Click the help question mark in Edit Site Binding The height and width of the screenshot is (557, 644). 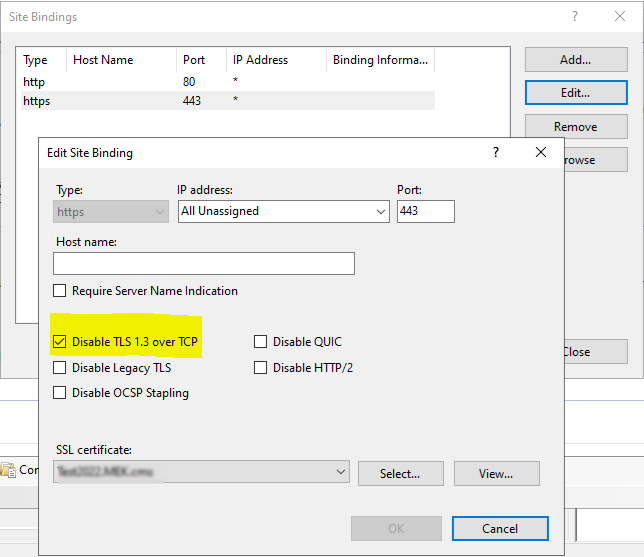pyautogui.click(x=496, y=152)
